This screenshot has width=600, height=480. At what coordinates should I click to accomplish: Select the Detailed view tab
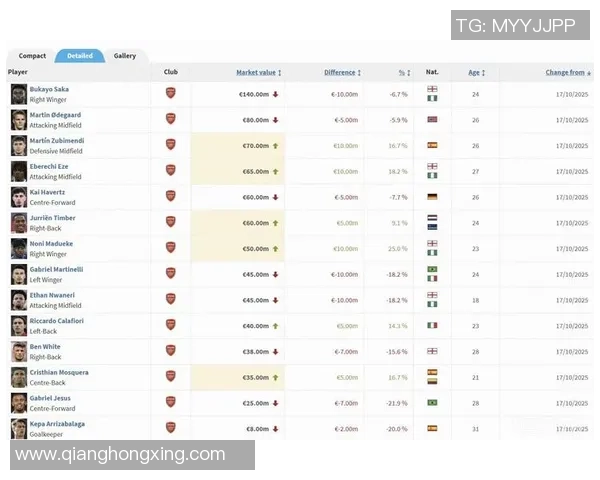[x=80, y=56]
